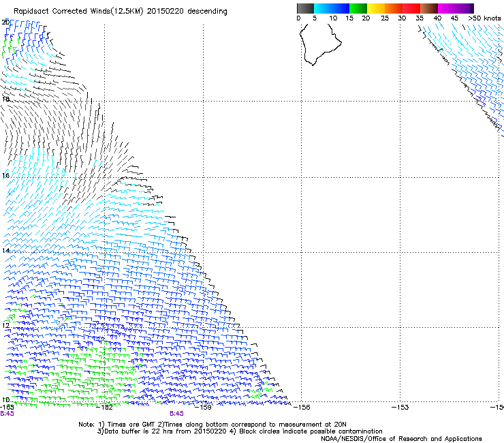Click the longitude label "-162"
This screenshot has width=504, height=443.
(x=104, y=408)
